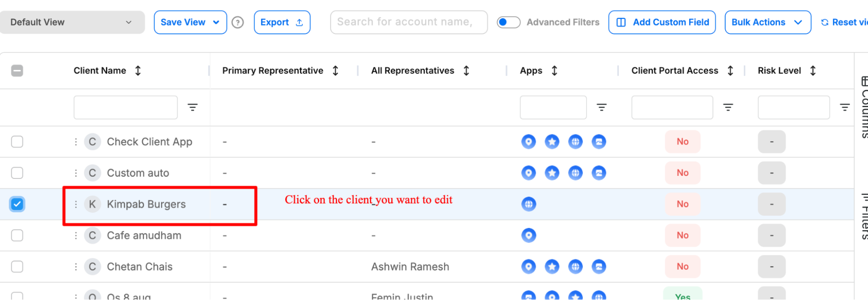Sort the Risk Level column

(x=813, y=71)
